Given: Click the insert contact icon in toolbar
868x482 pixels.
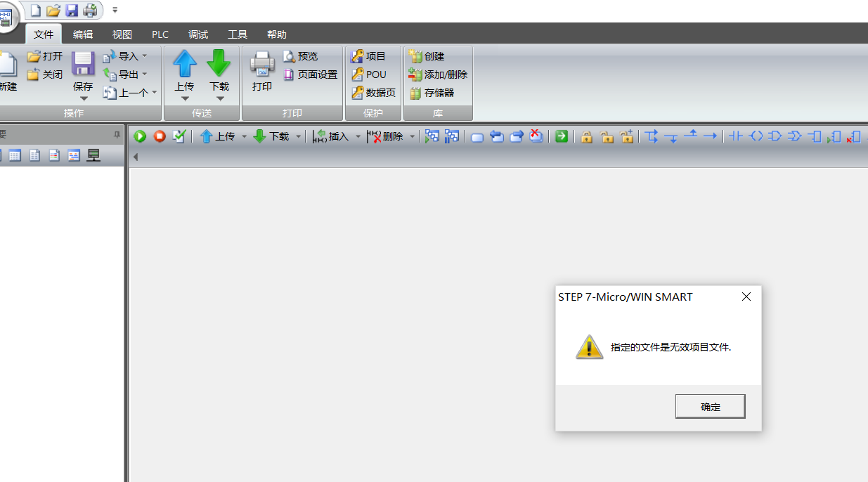Looking at the screenshot, I should click(x=735, y=136).
